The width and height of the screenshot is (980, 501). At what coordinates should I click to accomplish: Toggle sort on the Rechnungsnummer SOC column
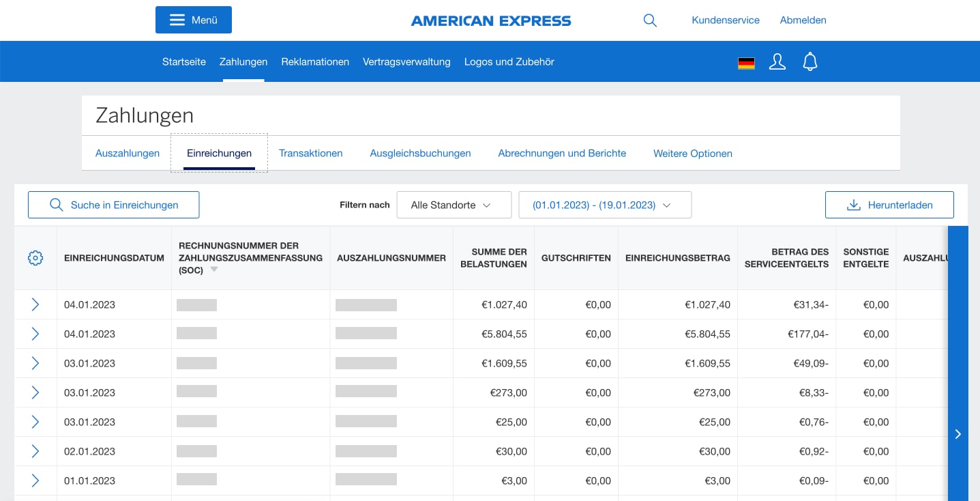tap(213, 269)
